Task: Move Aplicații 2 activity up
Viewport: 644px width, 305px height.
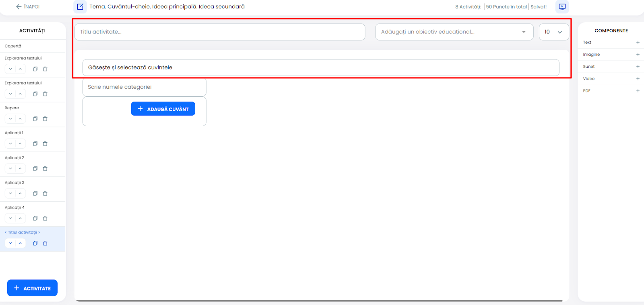Action: click(20, 169)
